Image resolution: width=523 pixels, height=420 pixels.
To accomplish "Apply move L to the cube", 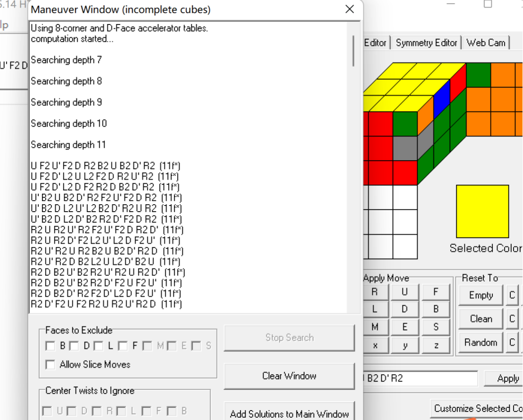I will tap(375, 309).
